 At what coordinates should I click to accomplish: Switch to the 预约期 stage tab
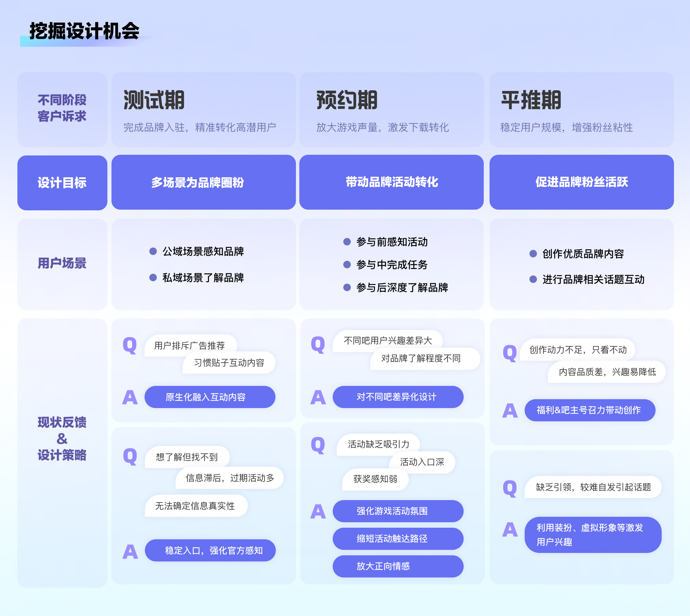(x=346, y=99)
